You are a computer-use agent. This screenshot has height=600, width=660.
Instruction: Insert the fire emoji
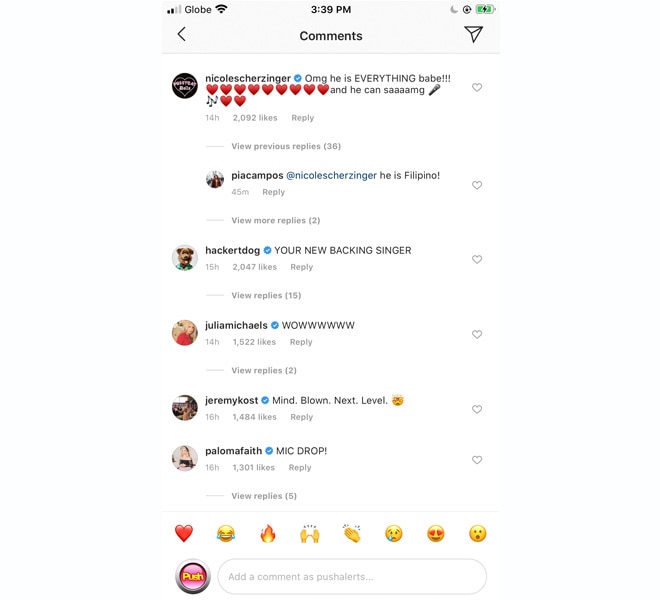pos(268,533)
